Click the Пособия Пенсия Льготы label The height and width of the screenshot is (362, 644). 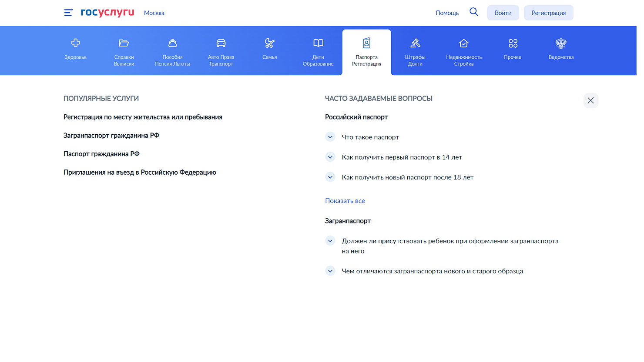point(173,60)
